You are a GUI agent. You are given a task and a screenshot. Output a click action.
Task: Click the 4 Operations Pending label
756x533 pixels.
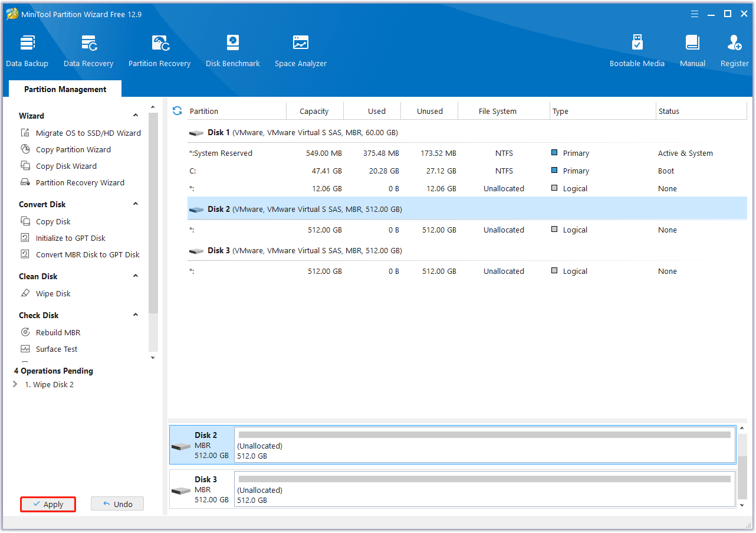click(x=54, y=371)
